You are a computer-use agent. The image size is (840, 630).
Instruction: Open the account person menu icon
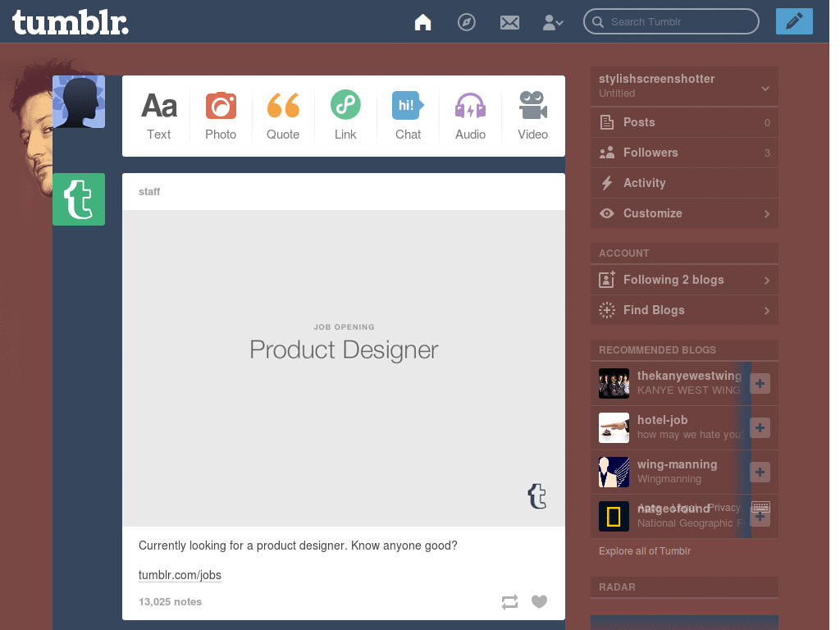coord(552,22)
